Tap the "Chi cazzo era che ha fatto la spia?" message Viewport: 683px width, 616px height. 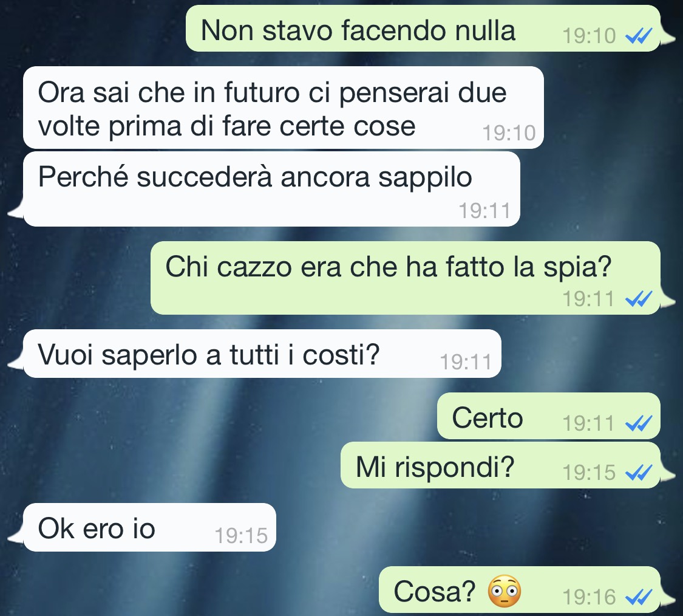[406, 278]
